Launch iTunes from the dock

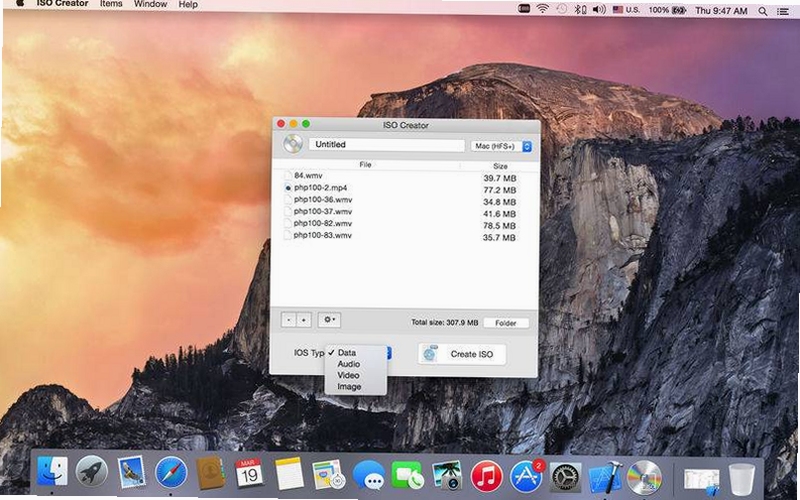click(486, 475)
